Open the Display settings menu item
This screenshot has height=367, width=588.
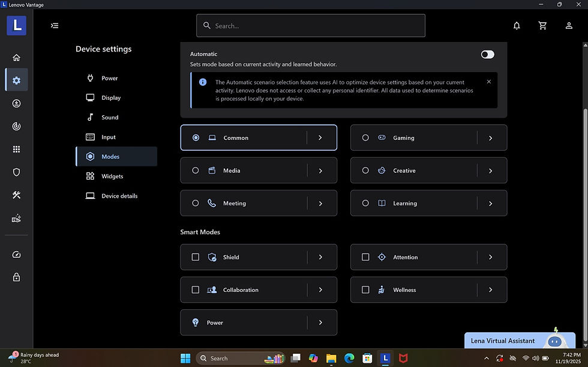[116, 97]
